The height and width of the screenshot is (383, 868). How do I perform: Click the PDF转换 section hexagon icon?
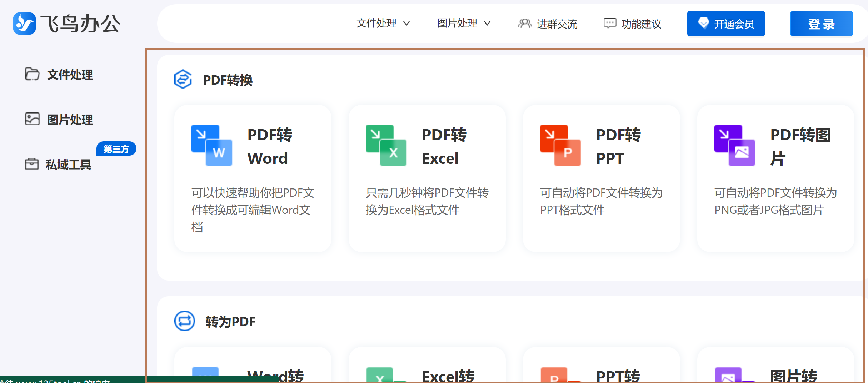[x=183, y=80]
